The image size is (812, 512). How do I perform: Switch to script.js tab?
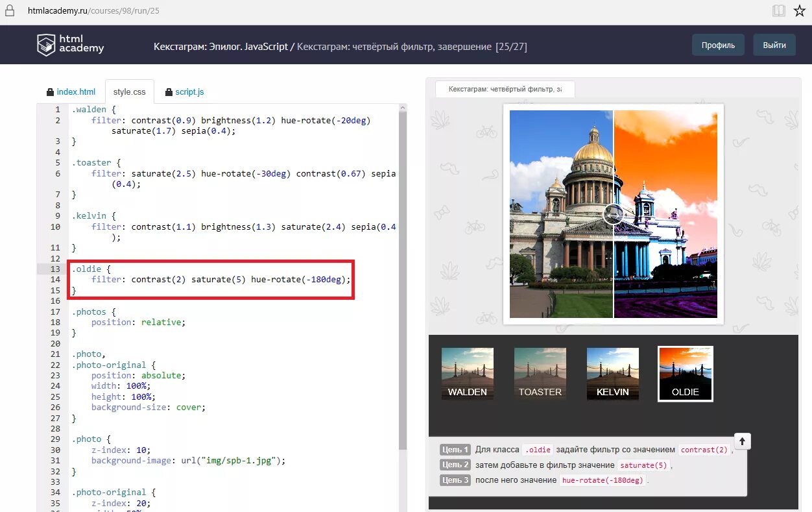pyautogui.click(x=184, y=92)
